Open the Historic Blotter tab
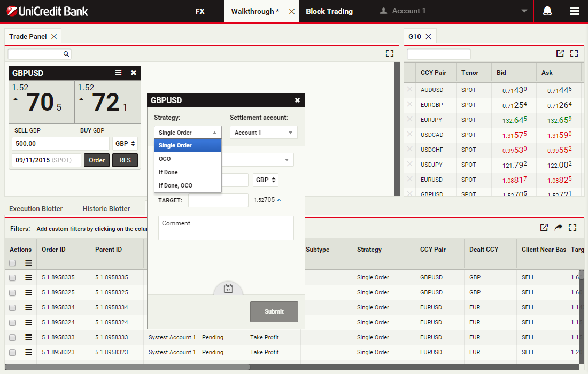The image size is (588, 374). [106, 208]
